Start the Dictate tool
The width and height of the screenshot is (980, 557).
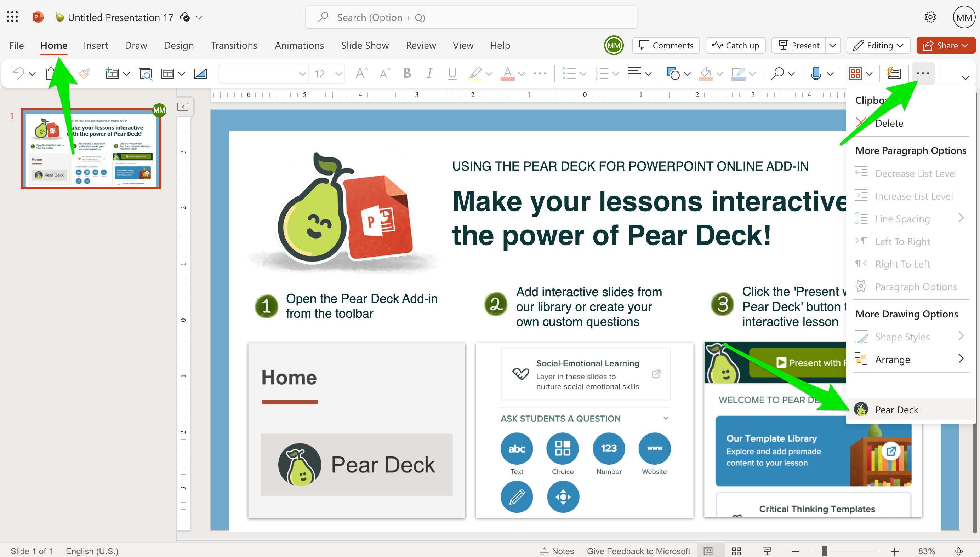pyautogui.click(x=817, y=74)
